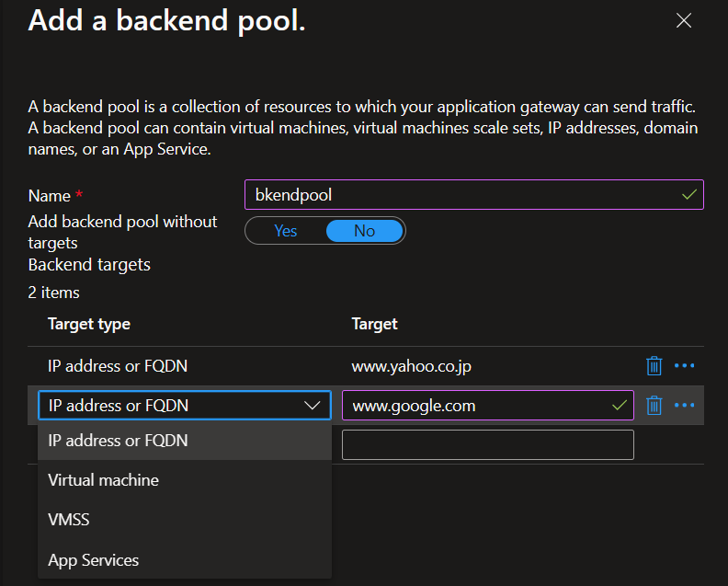The height and width of the screenshot is (586, 728).
Task: Click the green checkmark in Name field
Action: click(x=688, y=195)
